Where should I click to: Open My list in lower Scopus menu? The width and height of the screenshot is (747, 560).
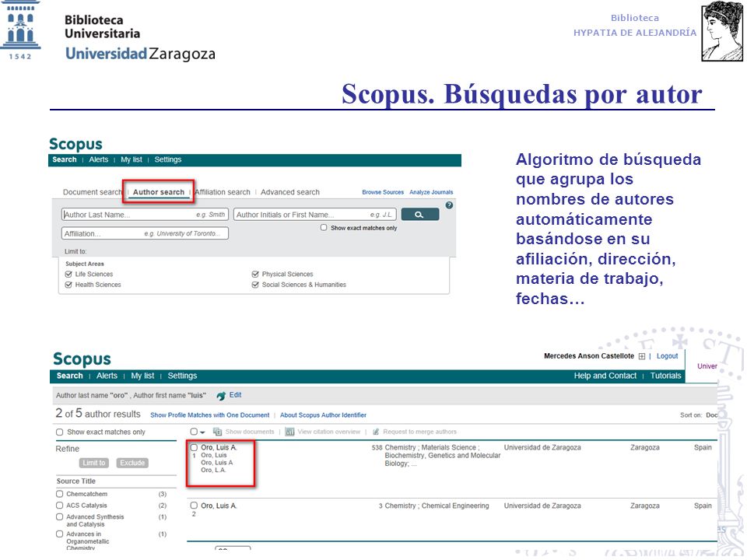[142, 376]
